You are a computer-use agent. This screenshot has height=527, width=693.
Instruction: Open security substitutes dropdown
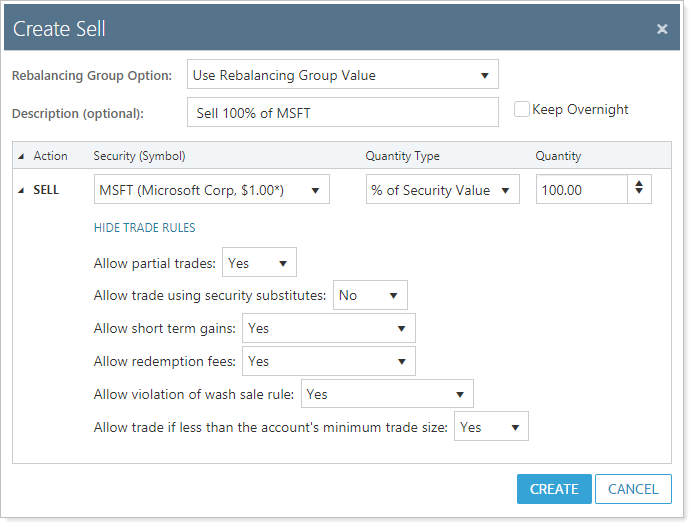tap(370, 295)
